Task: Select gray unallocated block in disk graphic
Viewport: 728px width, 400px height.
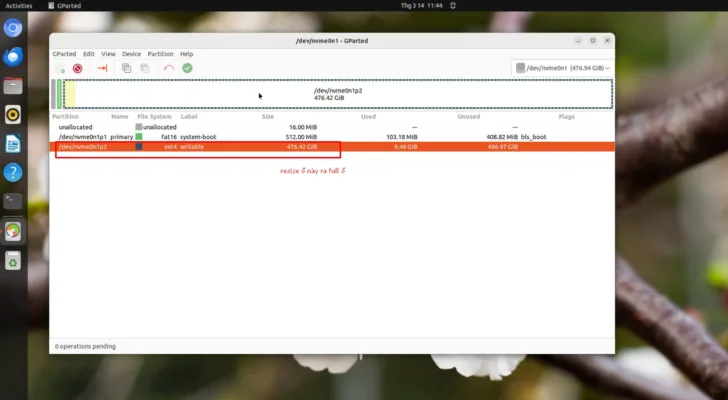Action: pos(53,94)
